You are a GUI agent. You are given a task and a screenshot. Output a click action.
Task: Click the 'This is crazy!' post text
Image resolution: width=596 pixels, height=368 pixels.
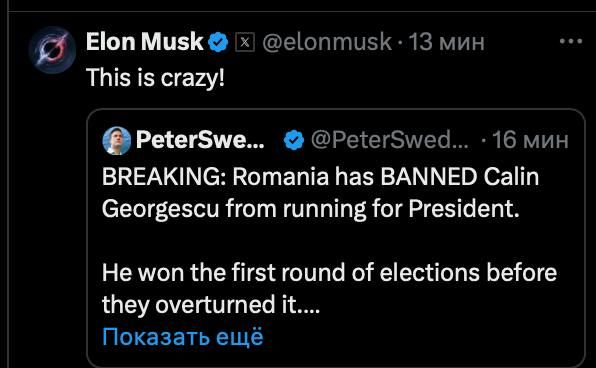pyautogui.click(x=155, y=78)
